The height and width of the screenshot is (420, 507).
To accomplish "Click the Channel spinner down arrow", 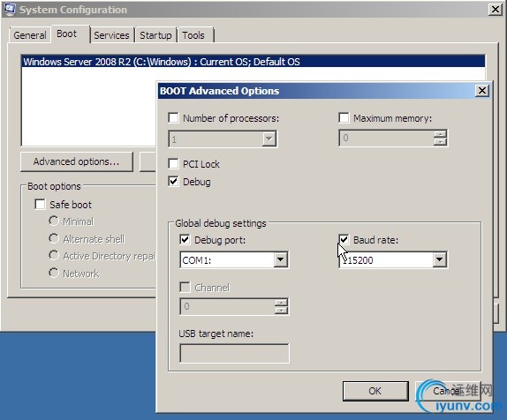I will pos(281,311).
